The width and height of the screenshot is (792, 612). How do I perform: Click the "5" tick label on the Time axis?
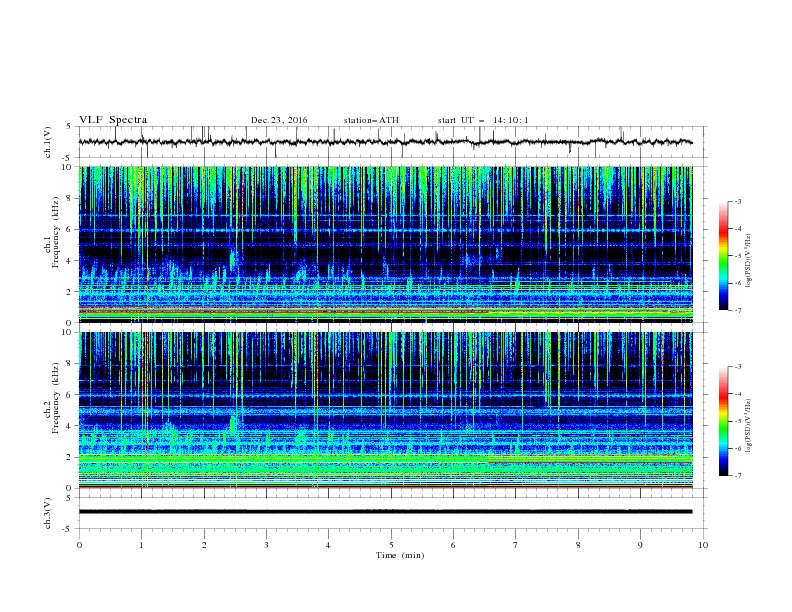391,545
